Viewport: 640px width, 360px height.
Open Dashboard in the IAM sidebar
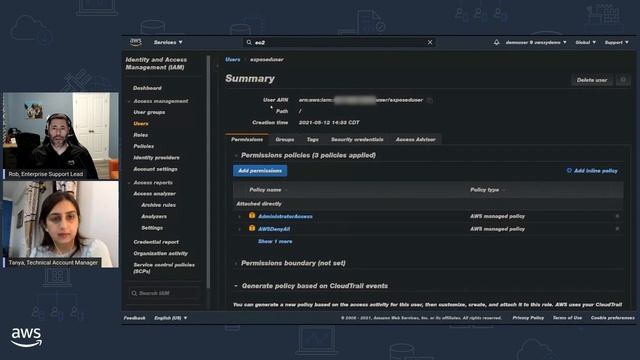click(x=147, y=88)
